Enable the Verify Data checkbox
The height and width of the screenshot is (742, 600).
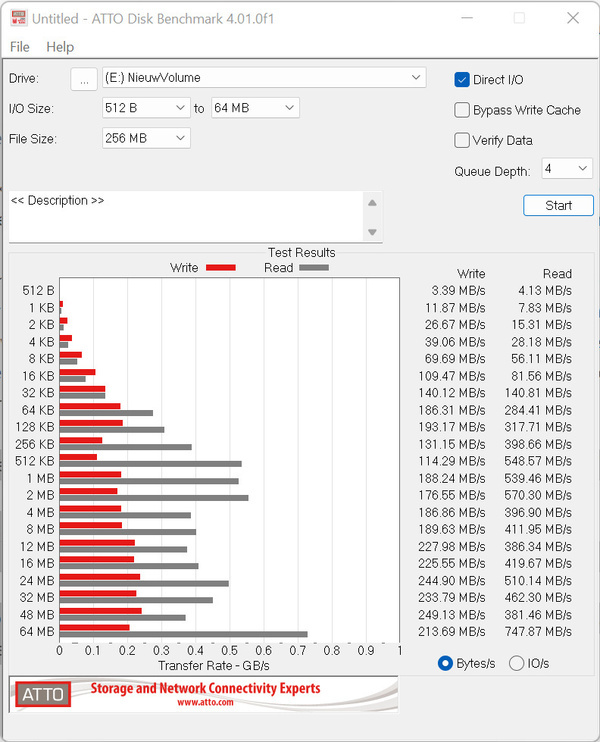point(462,140)
